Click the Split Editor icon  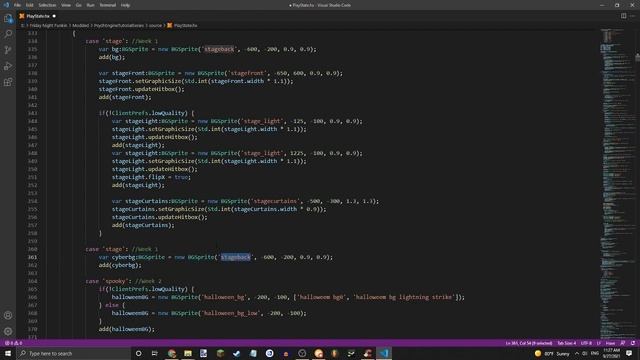pyautogui.click(x=623, y=16)
